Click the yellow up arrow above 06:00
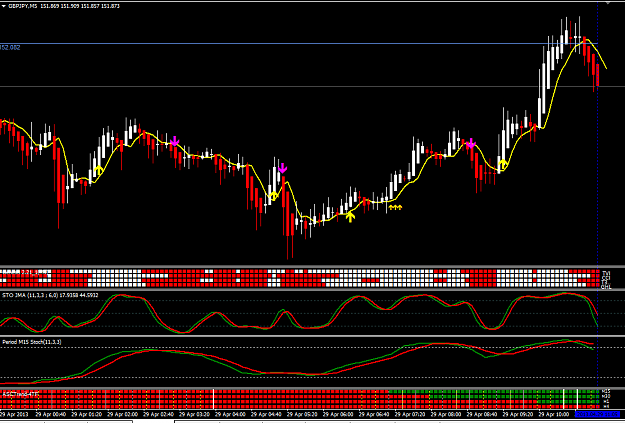The width and height of the screenshot is (625, 423). pos(350,216)
